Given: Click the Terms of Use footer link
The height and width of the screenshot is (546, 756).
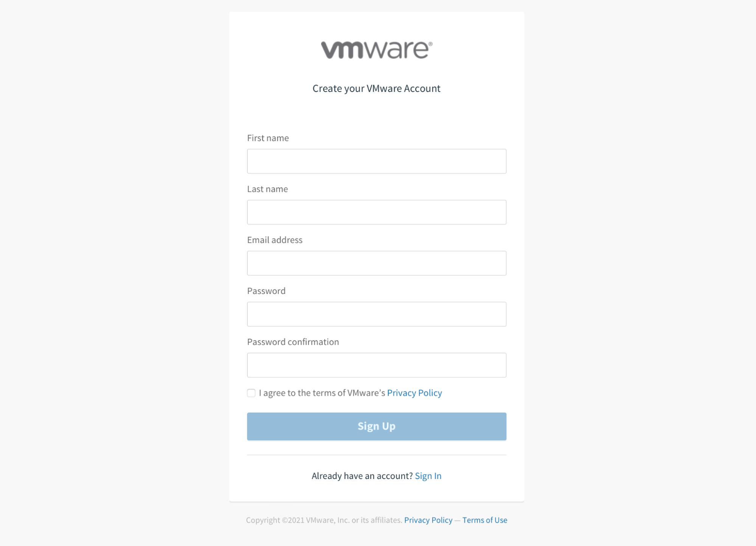Looking at the screenshot, I should point(485,520).
